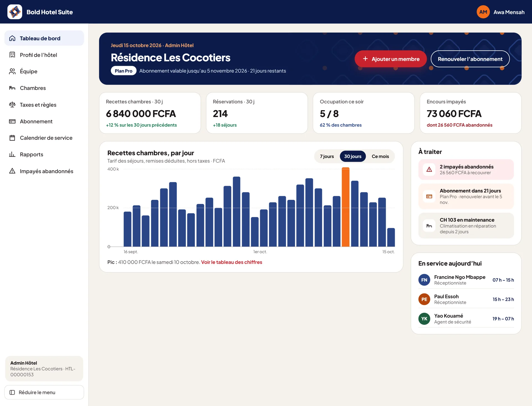This screenshot has width=532, height=406.
Task: Click Paul Essoh's 15 h – 23 h shift
Action: coord(503,299)
